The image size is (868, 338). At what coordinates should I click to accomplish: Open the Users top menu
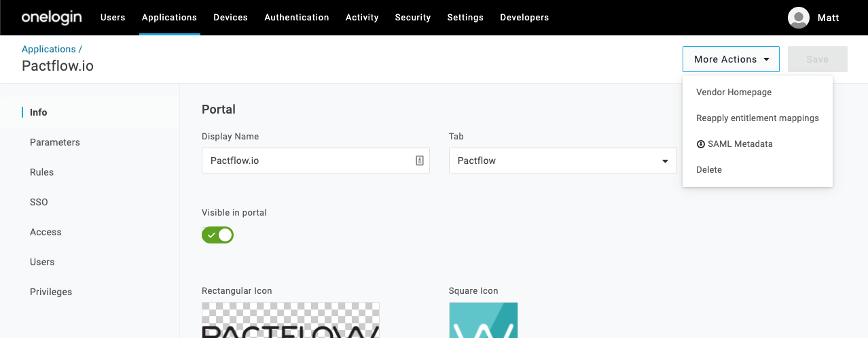(x=113, y=18)
